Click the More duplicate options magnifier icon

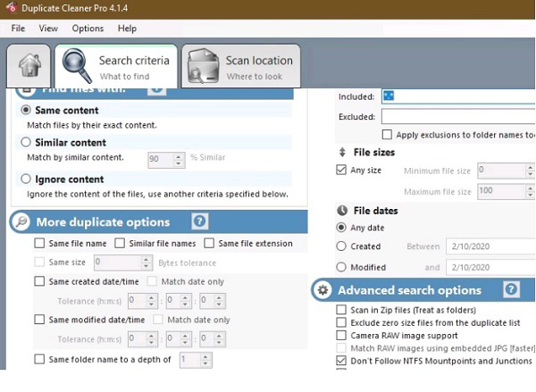(20, 221)
